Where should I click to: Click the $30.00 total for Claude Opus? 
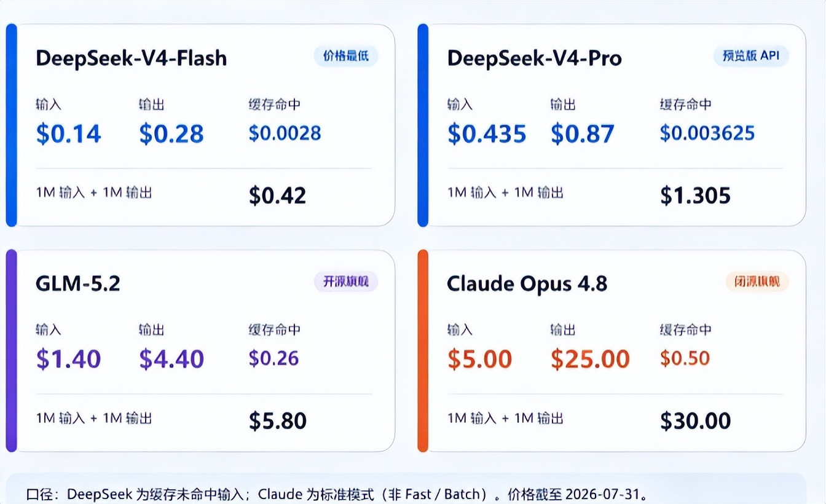pos(696,421)
